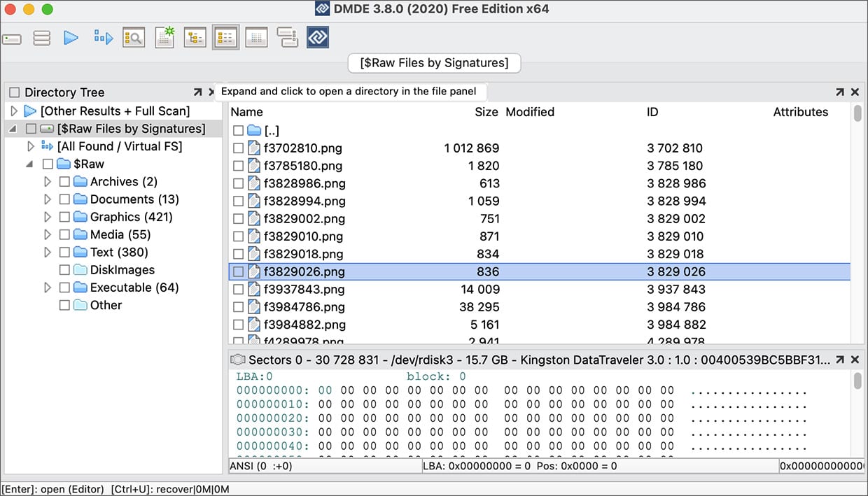This screenshot has height=496, width=868.
Task: Toggle the Directory Tree header checkbox
Action: [x=15, y=92]
